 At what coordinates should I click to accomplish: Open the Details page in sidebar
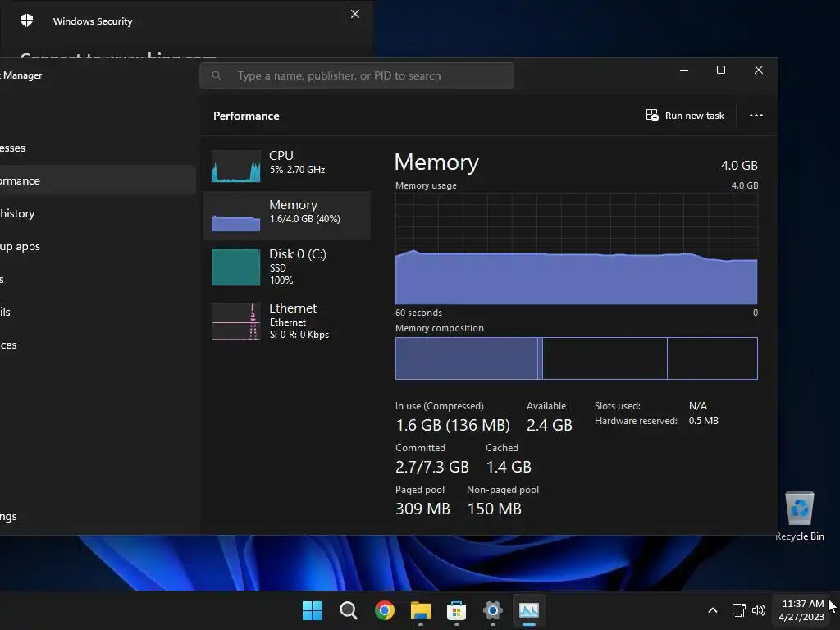[x=97, y=313]
